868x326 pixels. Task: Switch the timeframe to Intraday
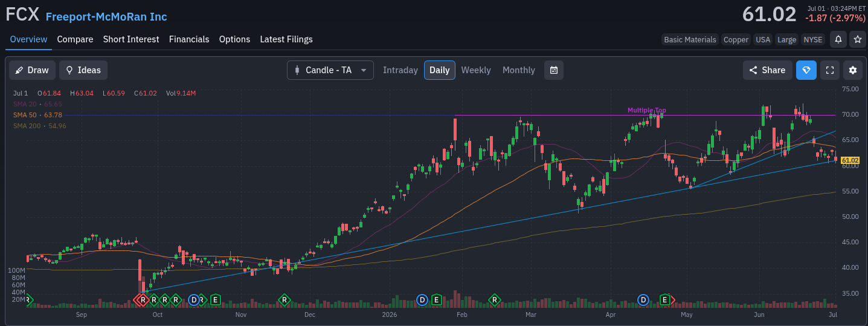pos(400,70)
